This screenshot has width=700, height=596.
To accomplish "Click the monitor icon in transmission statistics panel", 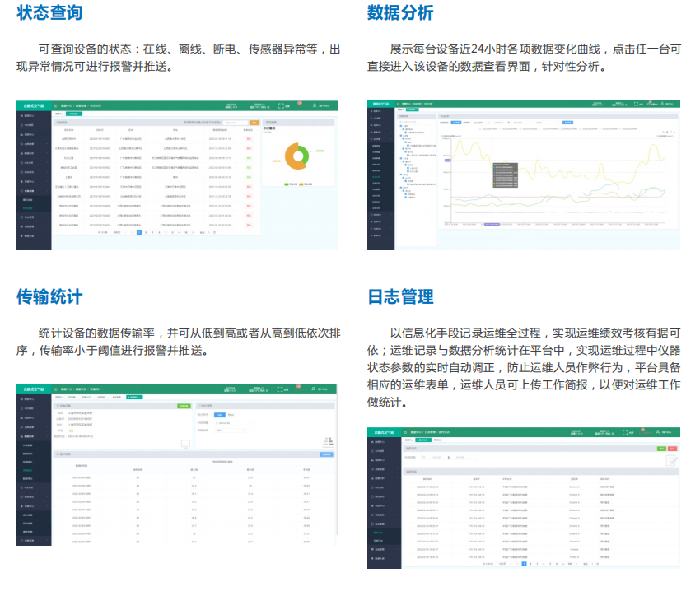I will point(185,444).
